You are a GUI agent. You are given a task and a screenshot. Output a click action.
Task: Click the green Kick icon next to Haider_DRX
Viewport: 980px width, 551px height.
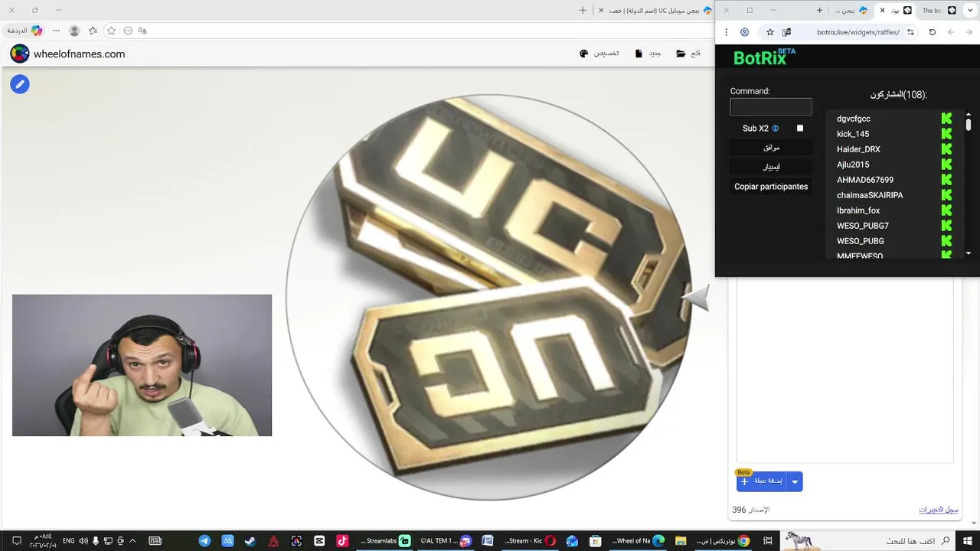946,149
